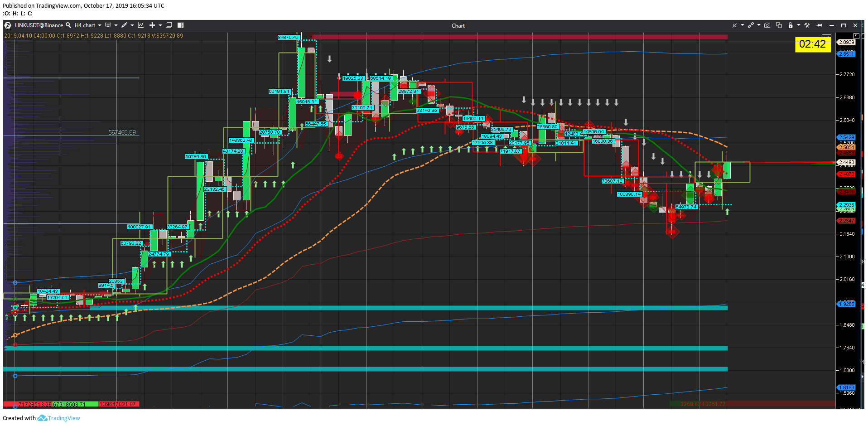Click the duplicate chart overlapping squares icon

click(779, 25)
